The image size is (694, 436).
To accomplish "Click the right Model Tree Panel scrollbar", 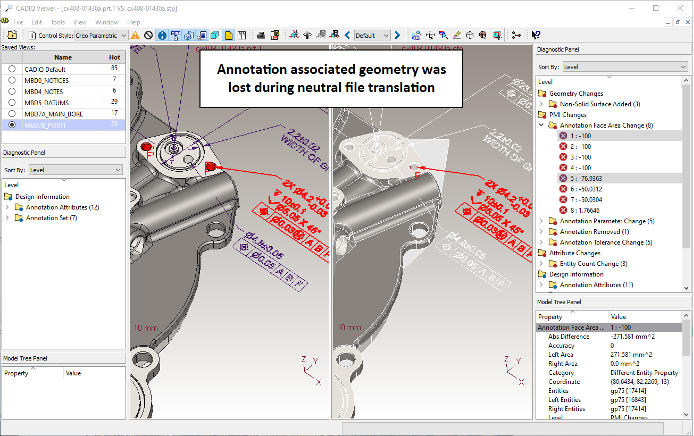I will click(686, 365).
